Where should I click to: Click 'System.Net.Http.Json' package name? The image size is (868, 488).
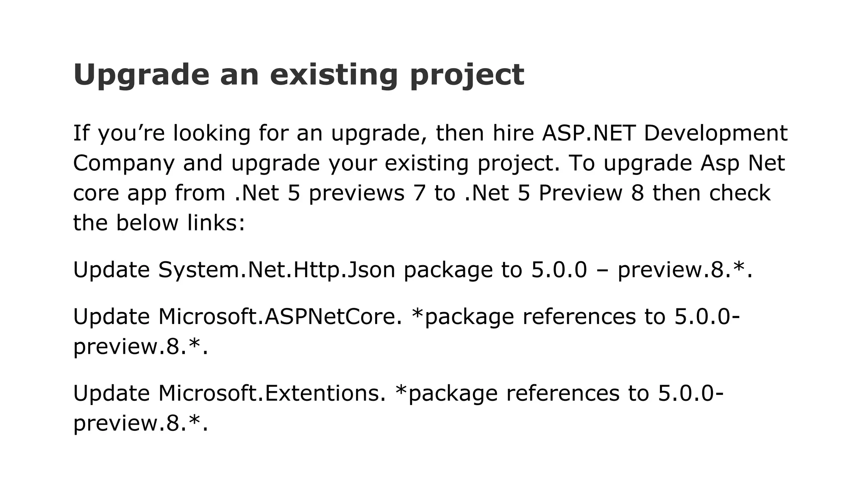(x=277, y=270)
